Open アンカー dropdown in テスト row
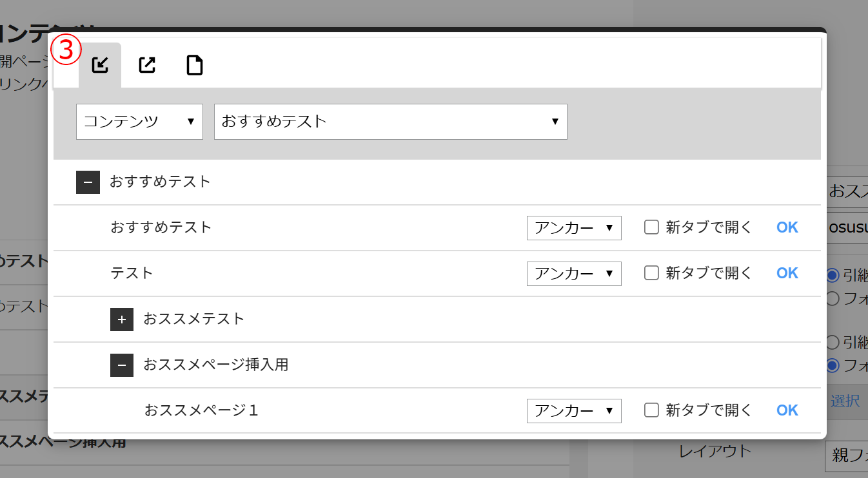Image resolution: width=868 pixels, height=478 pixels. 574,274
